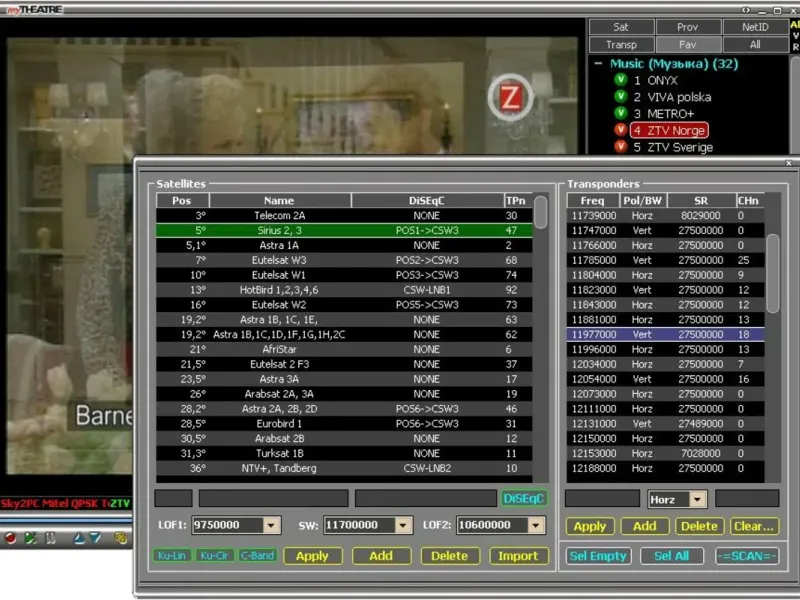Click Delete in the Satellites panel
The image size is (800, 600).
(x=449, y=556)
